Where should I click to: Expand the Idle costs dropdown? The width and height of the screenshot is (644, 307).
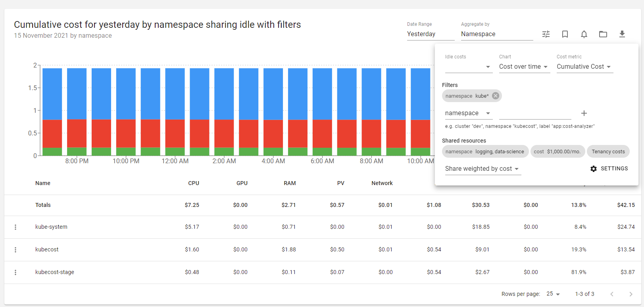469,67
